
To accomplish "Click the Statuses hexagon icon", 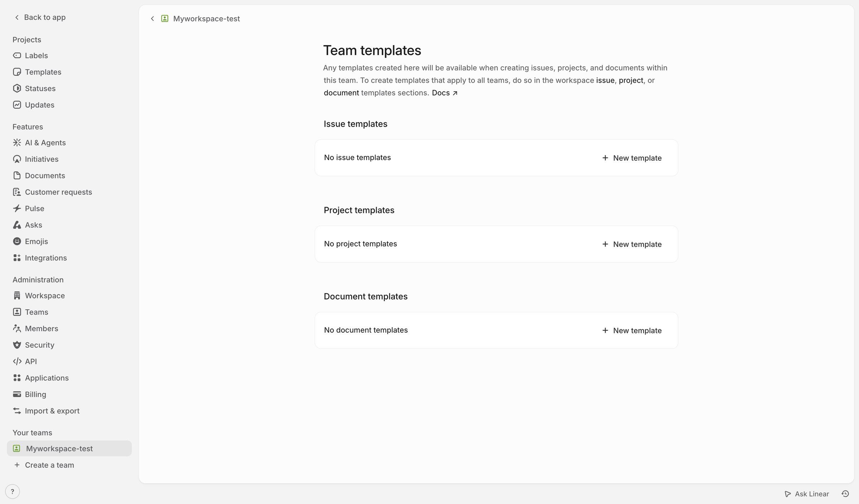I will click(x=17, y=88).
